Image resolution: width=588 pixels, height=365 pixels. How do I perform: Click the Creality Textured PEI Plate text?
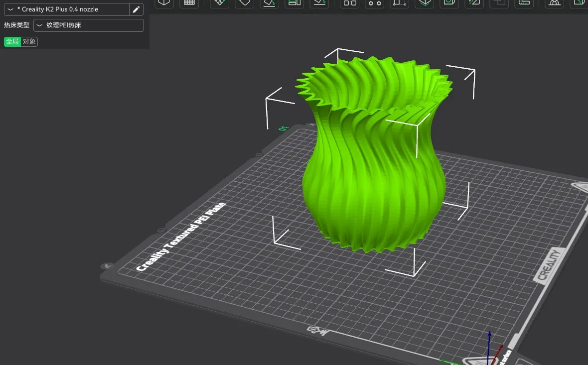181,237
